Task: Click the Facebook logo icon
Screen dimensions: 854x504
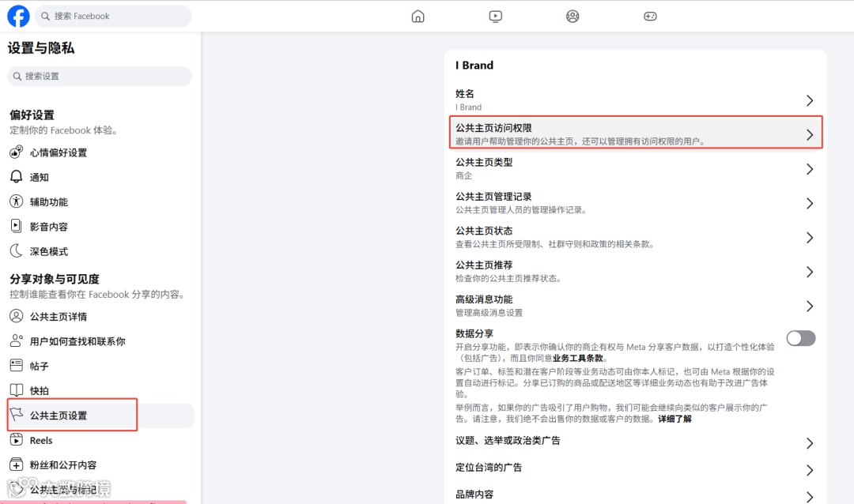Action: [x=18, y=17]
